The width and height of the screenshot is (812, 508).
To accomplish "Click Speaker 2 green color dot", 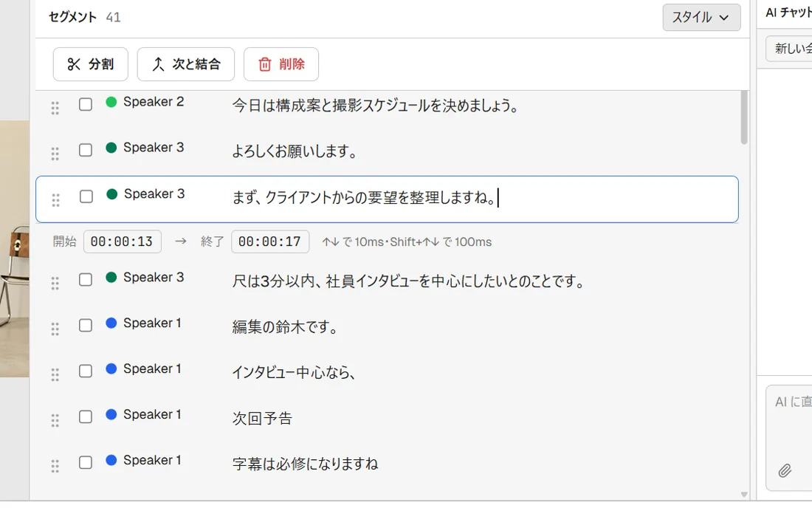I will coord(111,102).
